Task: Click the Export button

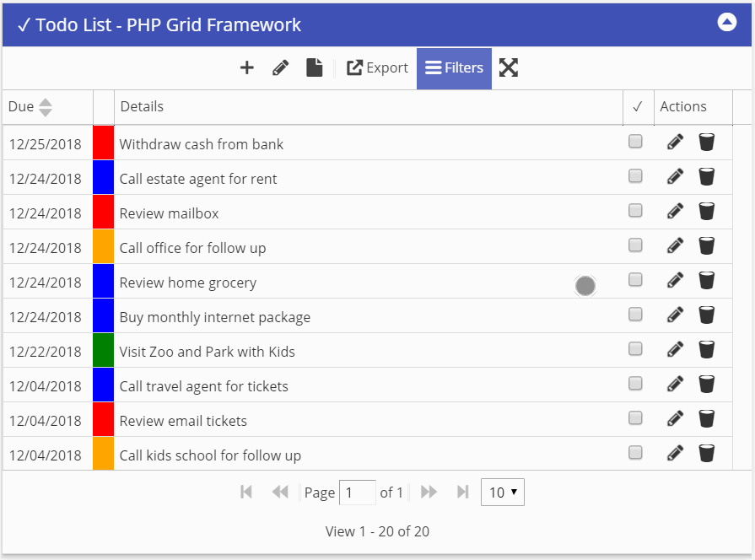Action: (x=377, y=68)
